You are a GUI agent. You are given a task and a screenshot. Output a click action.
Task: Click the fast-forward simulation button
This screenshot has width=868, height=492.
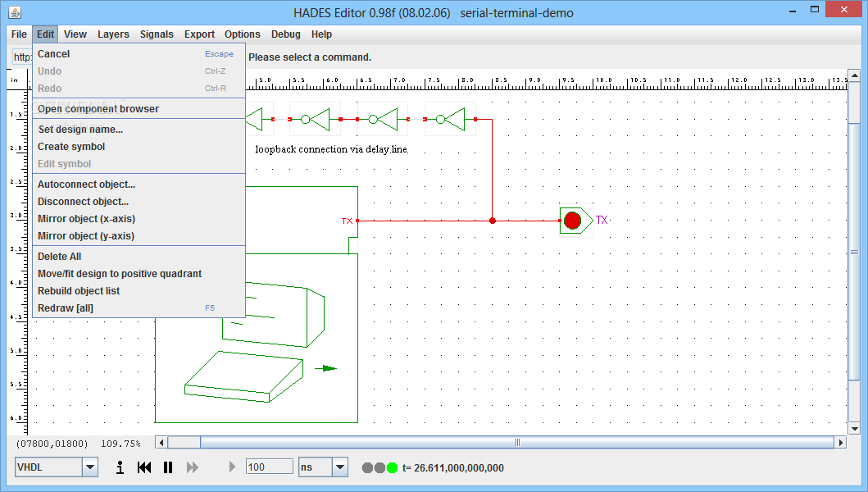coord(192,467)
